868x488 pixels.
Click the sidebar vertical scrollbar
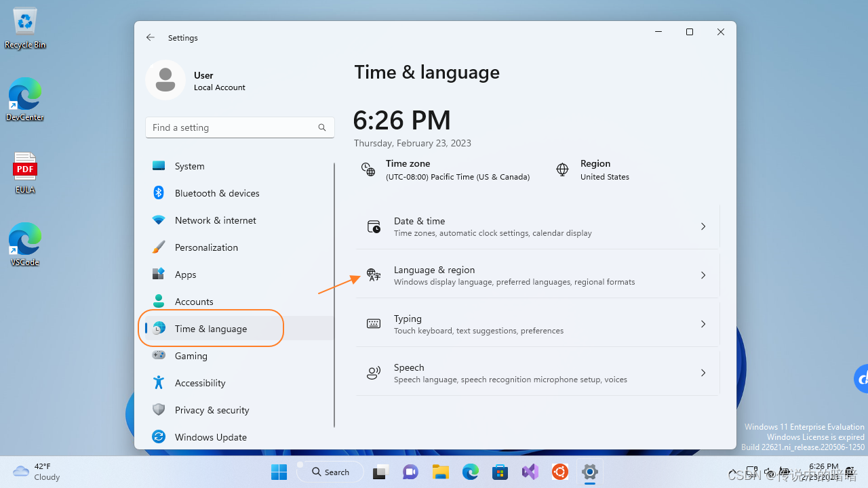tap(334, 295)
